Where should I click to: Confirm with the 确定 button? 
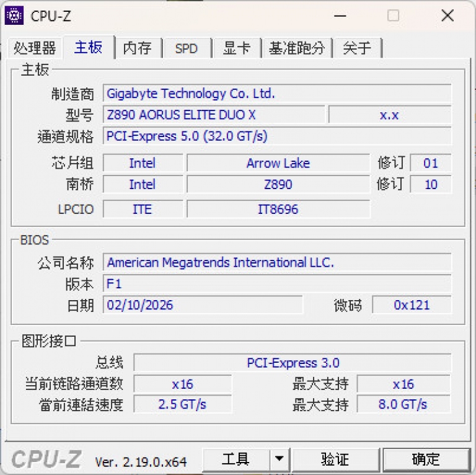coord(425,459)
